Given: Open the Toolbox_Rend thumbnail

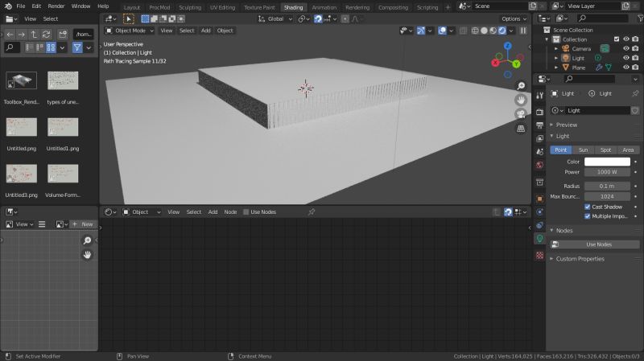Looking at the screenshot, I should pos(22,81).
